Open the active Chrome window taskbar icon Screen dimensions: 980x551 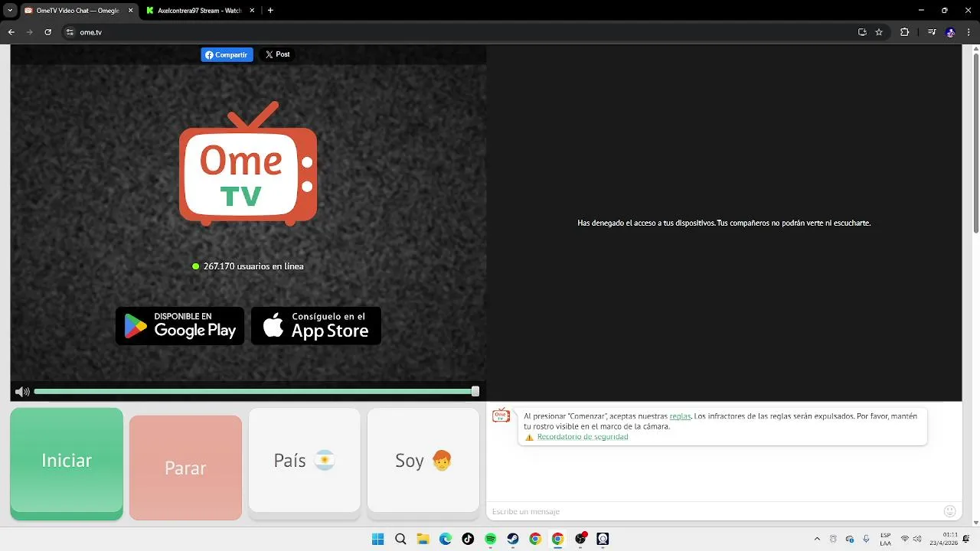click(558, 539)
